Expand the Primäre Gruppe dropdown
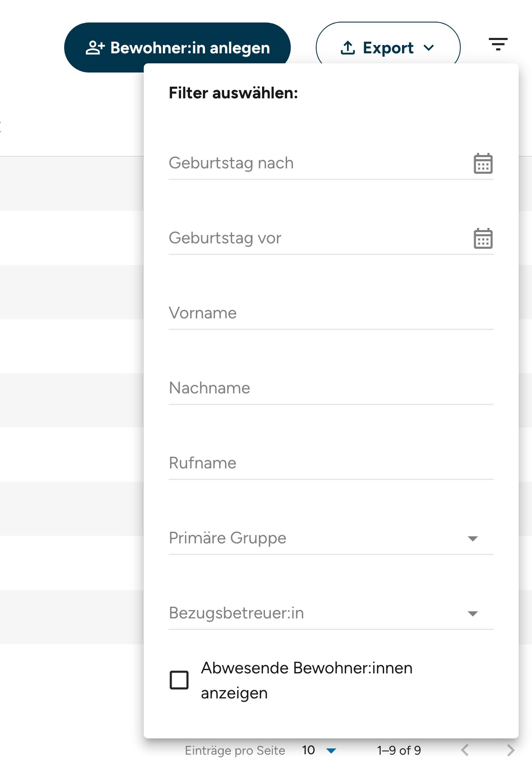 [472, 538]
